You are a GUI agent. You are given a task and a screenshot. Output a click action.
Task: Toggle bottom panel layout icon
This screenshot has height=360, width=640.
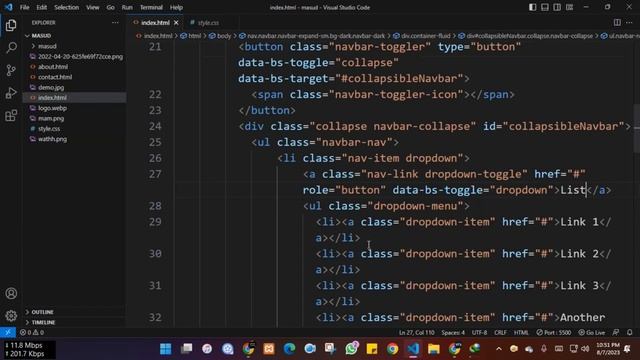tap(545, 7)
